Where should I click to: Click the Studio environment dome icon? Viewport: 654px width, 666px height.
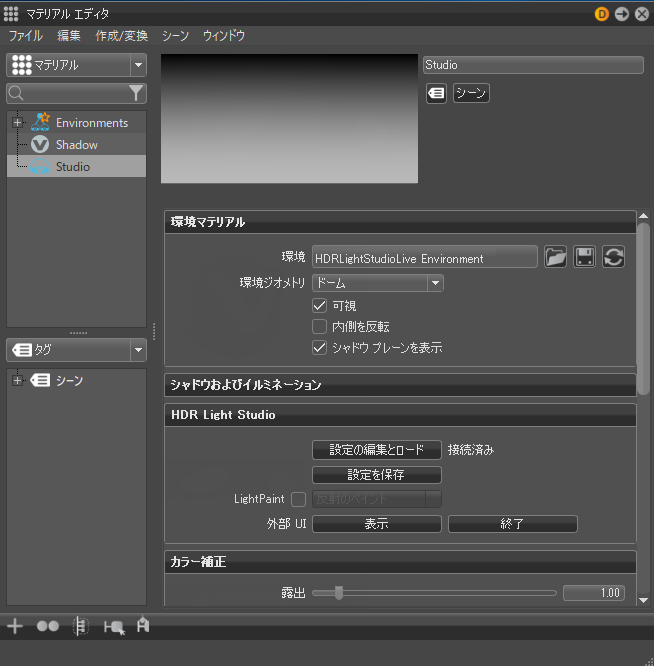click(x=40, y=166)
